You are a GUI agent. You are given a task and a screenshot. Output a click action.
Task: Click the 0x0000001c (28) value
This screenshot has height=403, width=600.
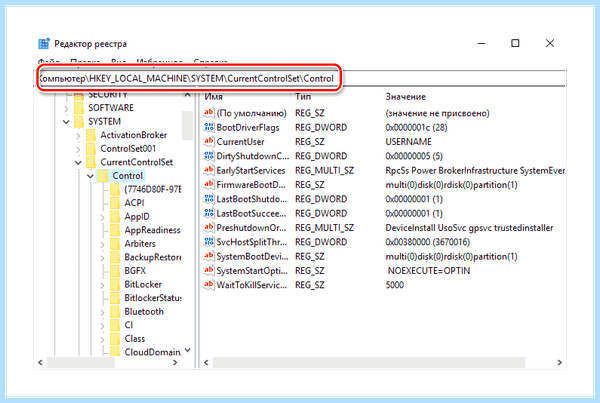pos(416,127)
